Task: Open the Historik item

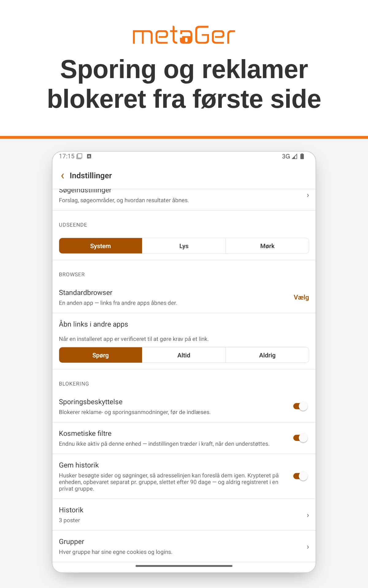Action: pyautogui.click(x=184, y=515)
